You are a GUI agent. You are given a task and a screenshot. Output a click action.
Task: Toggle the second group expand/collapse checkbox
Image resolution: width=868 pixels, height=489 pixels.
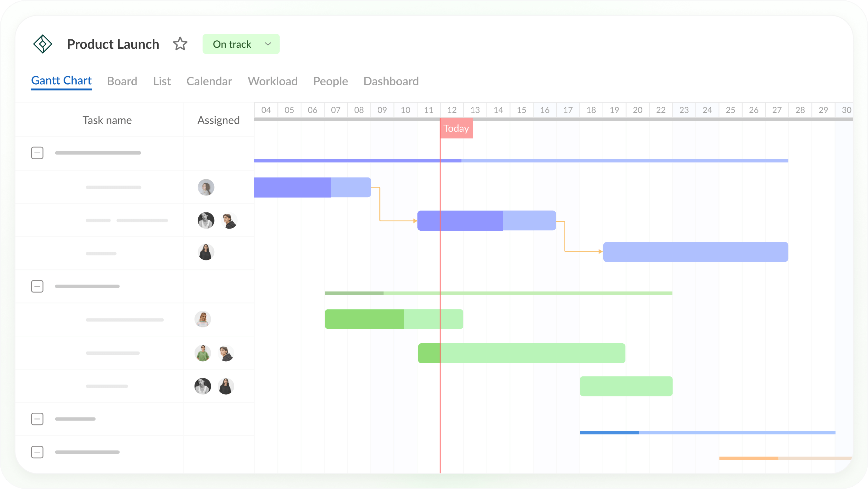pos(38,285)
